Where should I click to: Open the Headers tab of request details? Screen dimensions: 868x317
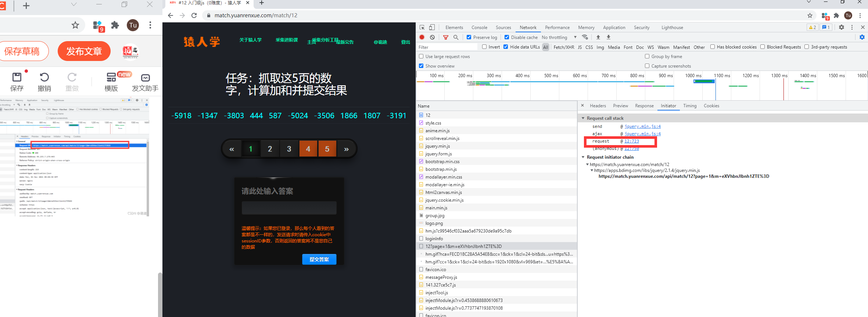tap(598, 106)
